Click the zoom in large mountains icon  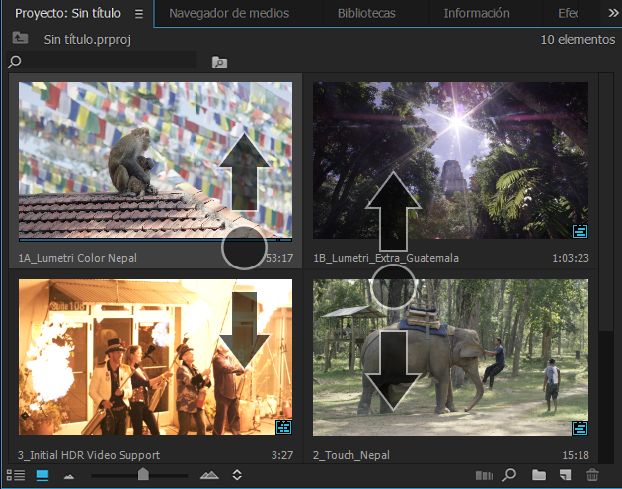[x=209, y=475]
